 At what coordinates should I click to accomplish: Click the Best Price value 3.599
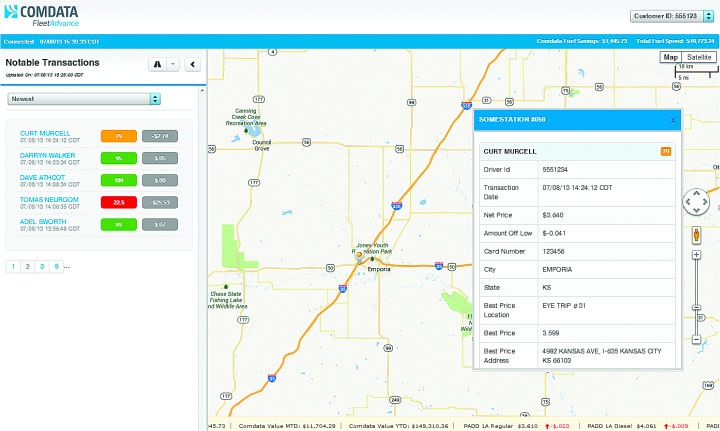tap(551, 333)
